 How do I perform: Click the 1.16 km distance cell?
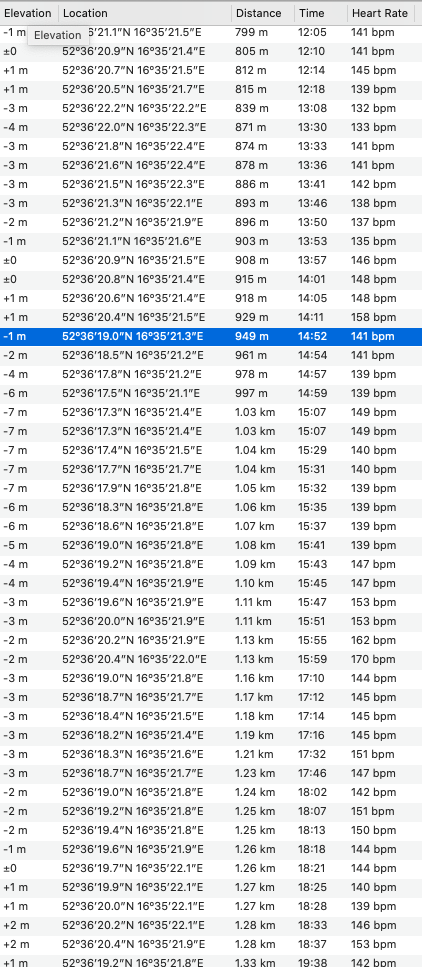[x=254, y=678]
